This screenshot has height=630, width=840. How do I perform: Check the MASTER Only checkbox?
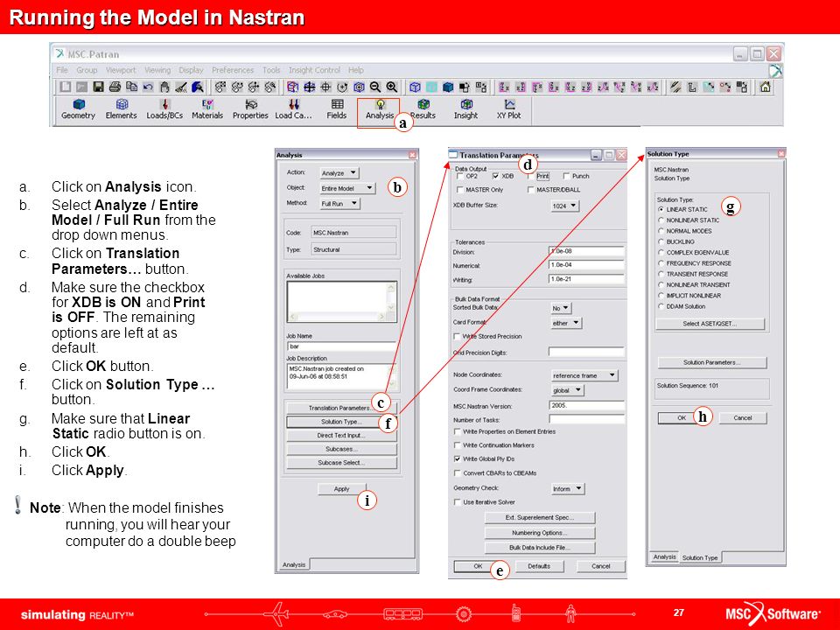click(x=459, y=190)
